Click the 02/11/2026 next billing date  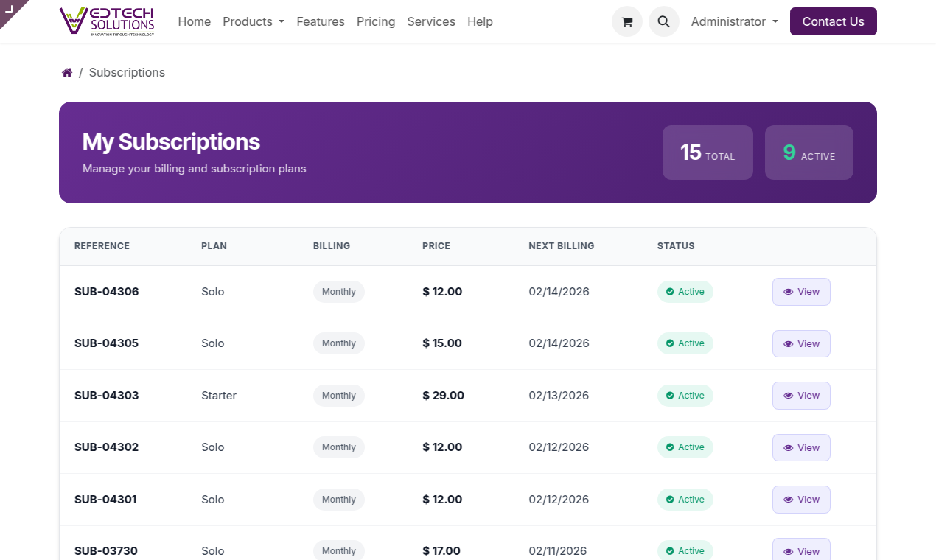pyautogui.click(x=558, y=551)
